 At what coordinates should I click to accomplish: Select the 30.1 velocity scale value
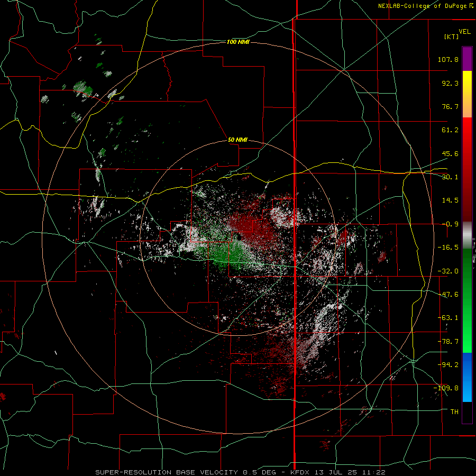coord(450,177)
